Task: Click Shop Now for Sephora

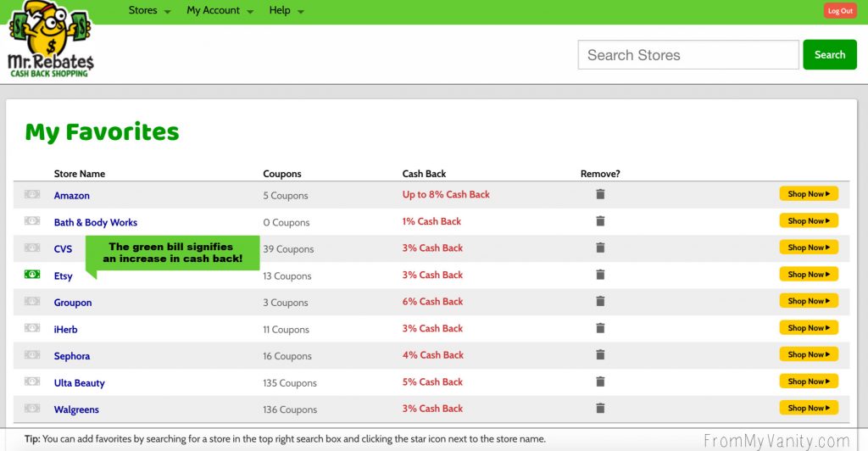Action: [x=808, y=354]
